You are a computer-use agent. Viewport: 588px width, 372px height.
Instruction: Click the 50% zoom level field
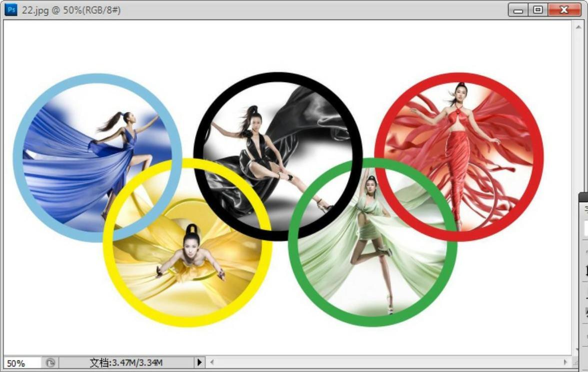22,362
